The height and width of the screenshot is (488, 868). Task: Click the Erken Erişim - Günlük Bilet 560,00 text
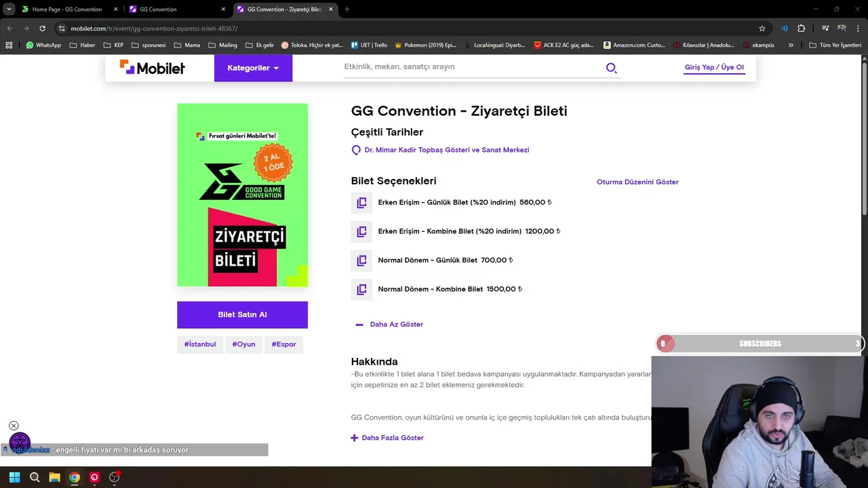click(x=465, y=203)
